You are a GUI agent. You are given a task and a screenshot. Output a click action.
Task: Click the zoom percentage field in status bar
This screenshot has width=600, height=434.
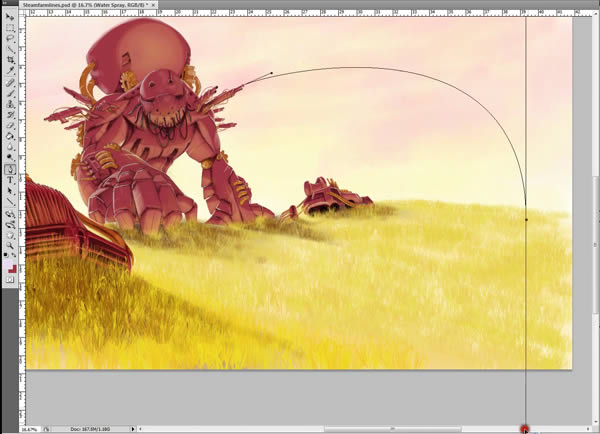29,429
